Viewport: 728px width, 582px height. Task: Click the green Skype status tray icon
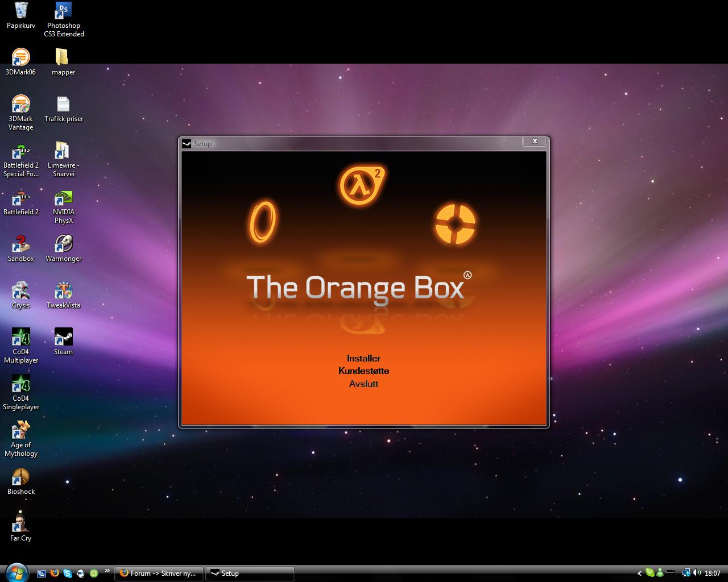pyautogui.click(x=650, y=573)
